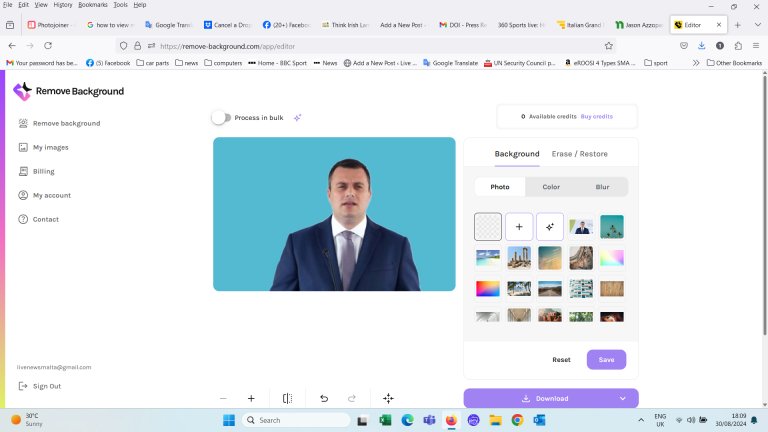
Task: Select the original photo thumbnail background
Action: click(581, 227)
